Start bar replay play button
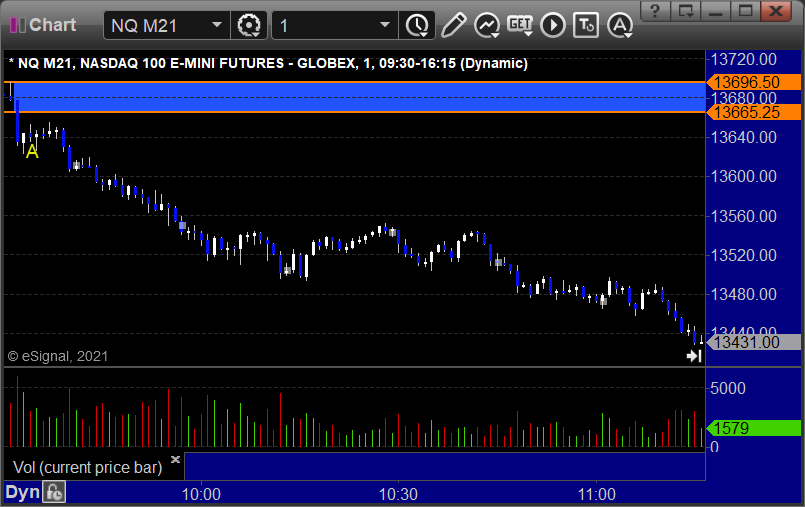This screenshot has width=805, height=507. [x=552, y=25]
